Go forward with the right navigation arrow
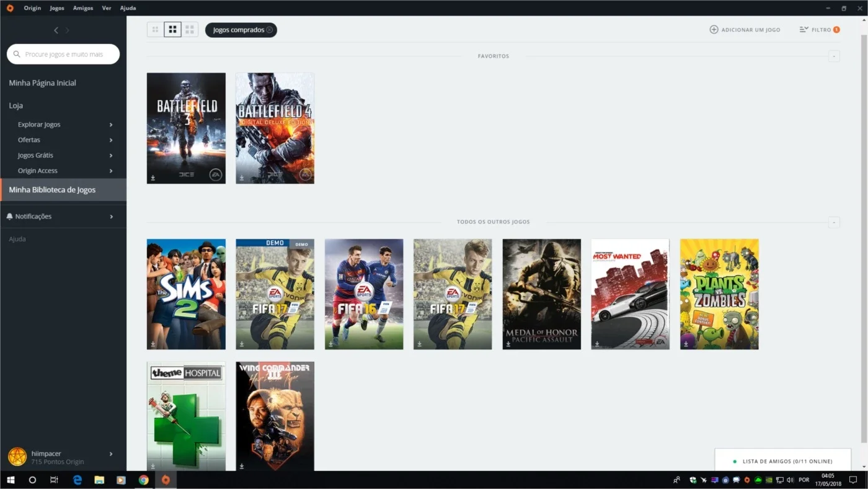The width and height of the screenshot is (868, 489). tap(68, 30)
